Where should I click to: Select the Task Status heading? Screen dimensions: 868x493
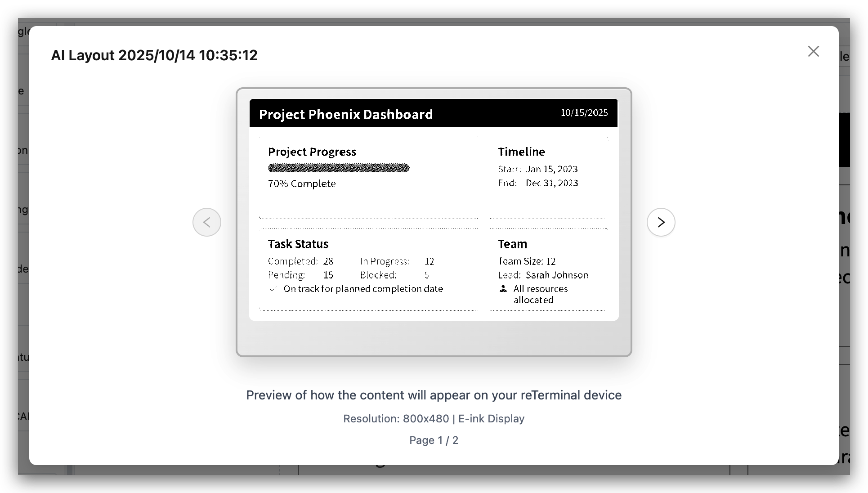[298, 244]
